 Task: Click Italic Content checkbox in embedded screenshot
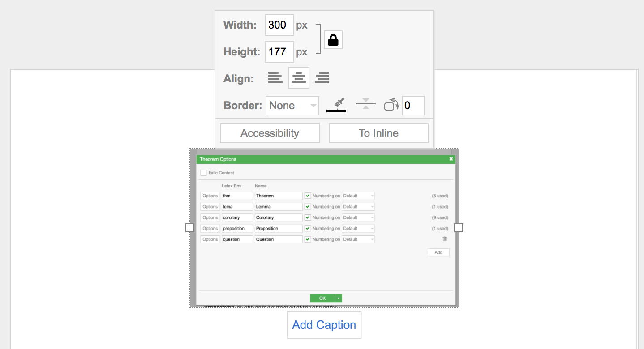(203, 173)
